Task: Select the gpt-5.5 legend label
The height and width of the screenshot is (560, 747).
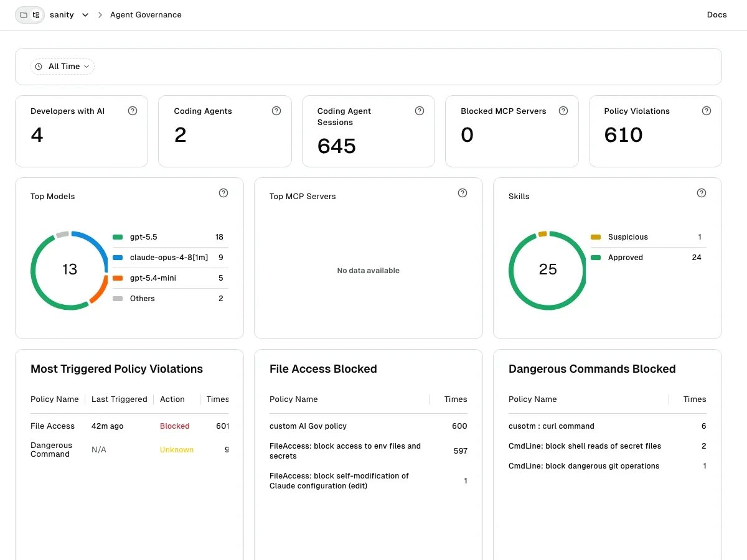Action: (143, 237)
